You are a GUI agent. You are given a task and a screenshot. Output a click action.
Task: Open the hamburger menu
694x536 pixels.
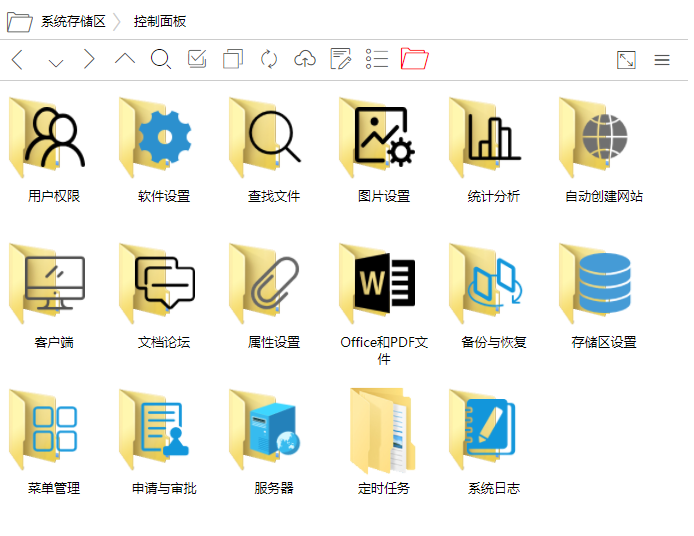tap(662, 60)
